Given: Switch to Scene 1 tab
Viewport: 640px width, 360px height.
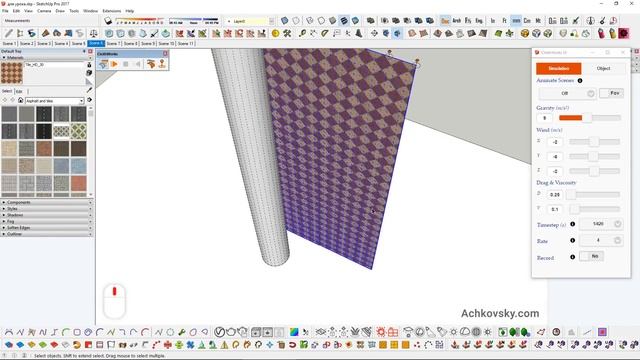Looking at the screenshot, I should (9, 43).
